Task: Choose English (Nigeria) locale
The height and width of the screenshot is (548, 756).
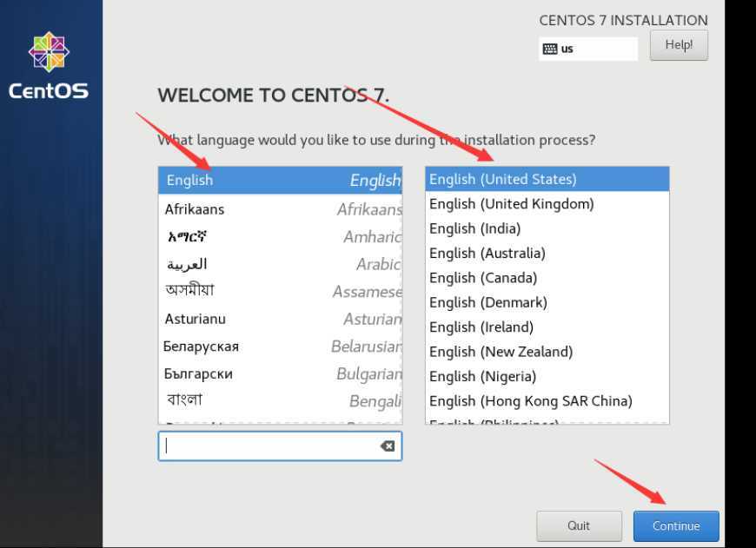Action: [x=547, y=376]
